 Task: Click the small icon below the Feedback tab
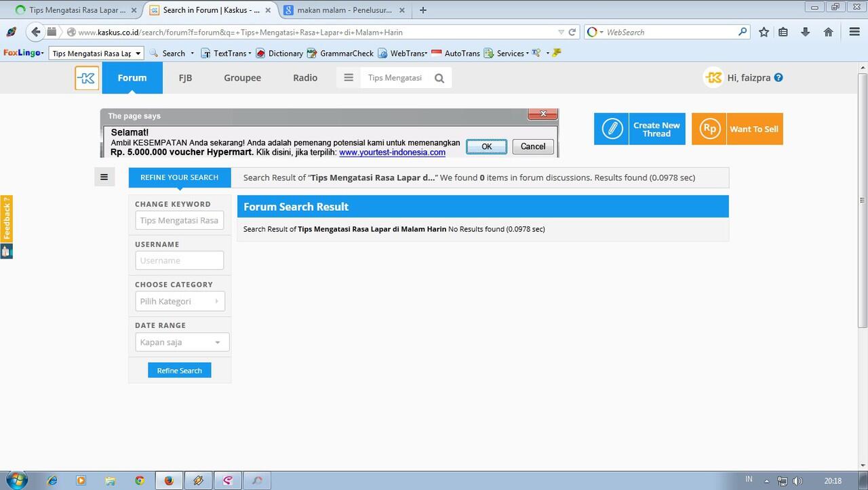click(x=6, y=251)
